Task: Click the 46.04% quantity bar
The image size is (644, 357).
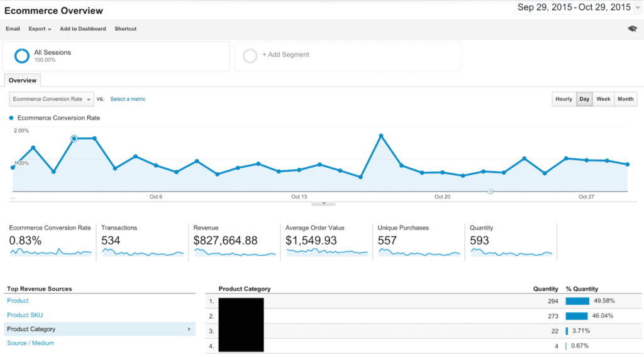Action: [x=576, y=316]
